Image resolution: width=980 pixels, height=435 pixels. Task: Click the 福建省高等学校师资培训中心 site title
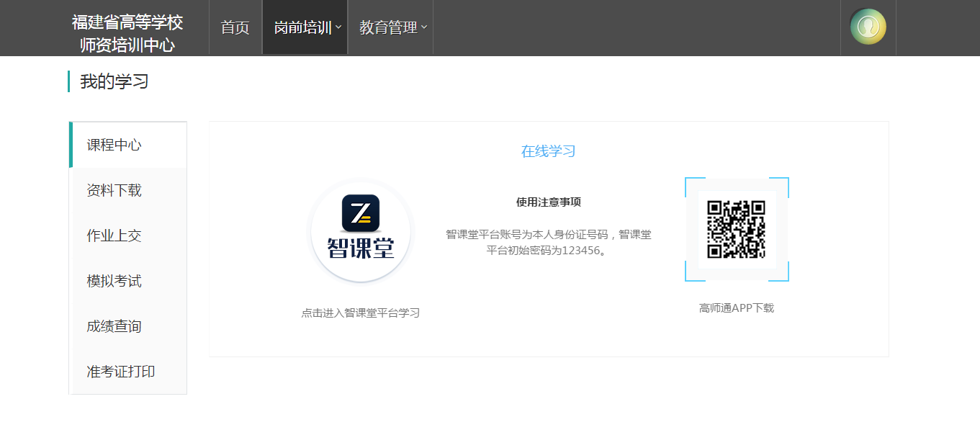pyautogui.click(x=127, y=33)
